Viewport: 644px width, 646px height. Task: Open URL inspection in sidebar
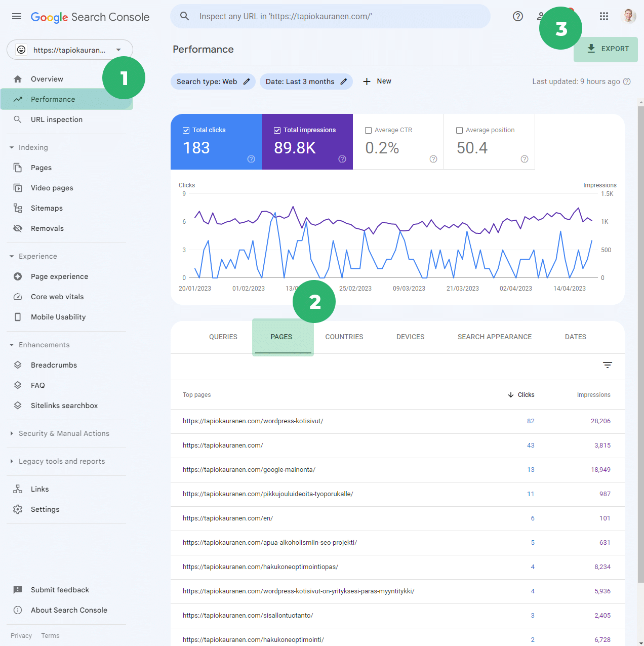67,119
